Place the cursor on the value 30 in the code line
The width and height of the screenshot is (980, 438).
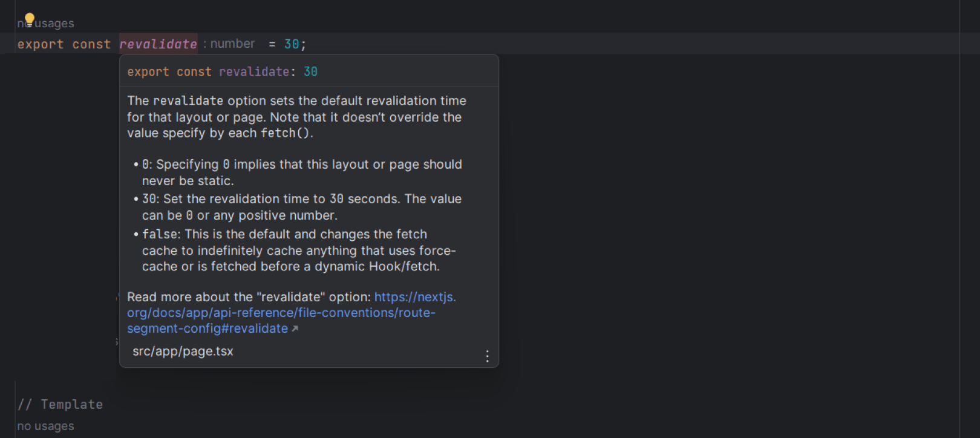coord(292,44)
